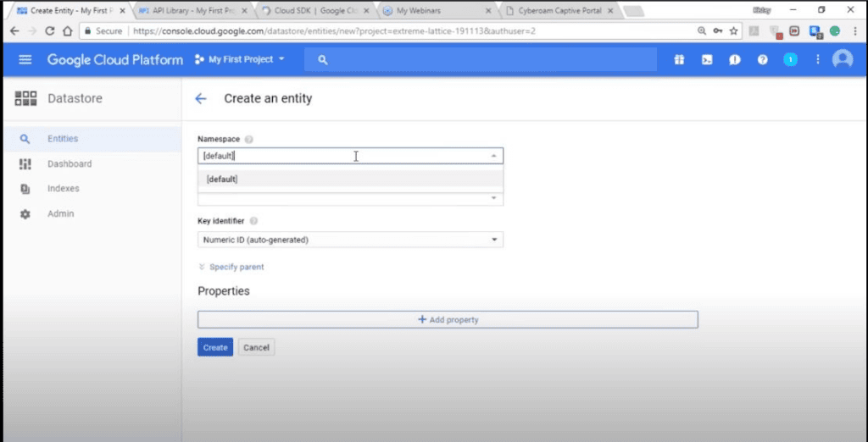
Task: Go to the browser home page
Action: click(67, 31)
